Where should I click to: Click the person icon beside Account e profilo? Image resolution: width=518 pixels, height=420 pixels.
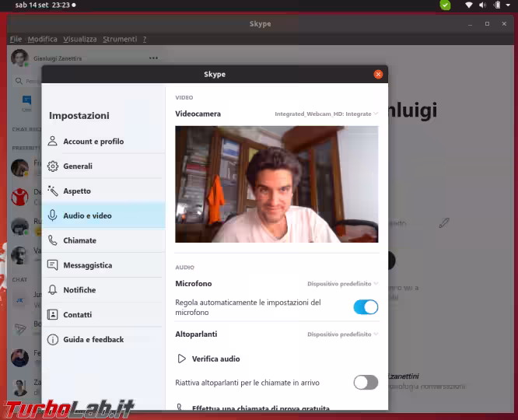tap(53, 141)
